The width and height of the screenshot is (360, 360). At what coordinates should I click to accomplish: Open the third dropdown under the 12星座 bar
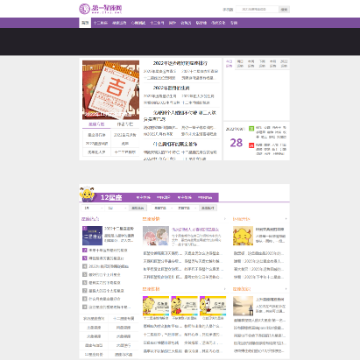[x=163, y=208]
